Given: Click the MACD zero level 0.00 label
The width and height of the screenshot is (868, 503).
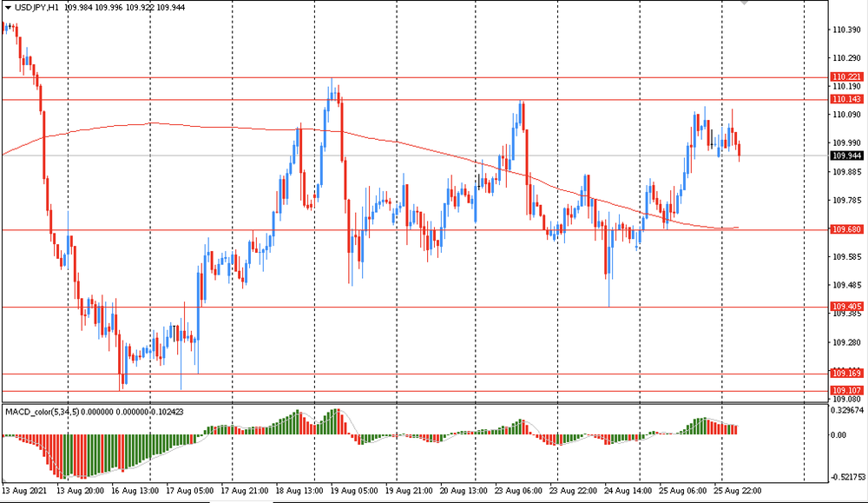Looking at the screenshot, I should pyautogui.click(x=838, y=435).
